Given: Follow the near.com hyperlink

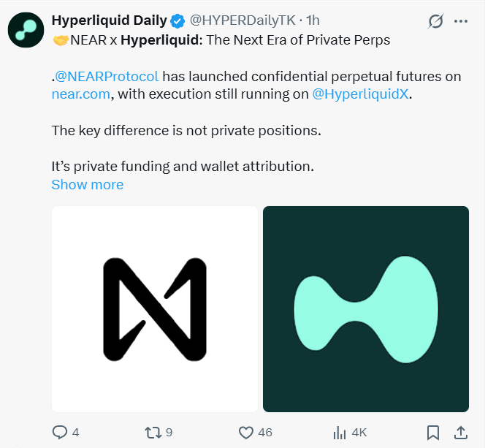Looking at the screenshot, I should (81, 94).
